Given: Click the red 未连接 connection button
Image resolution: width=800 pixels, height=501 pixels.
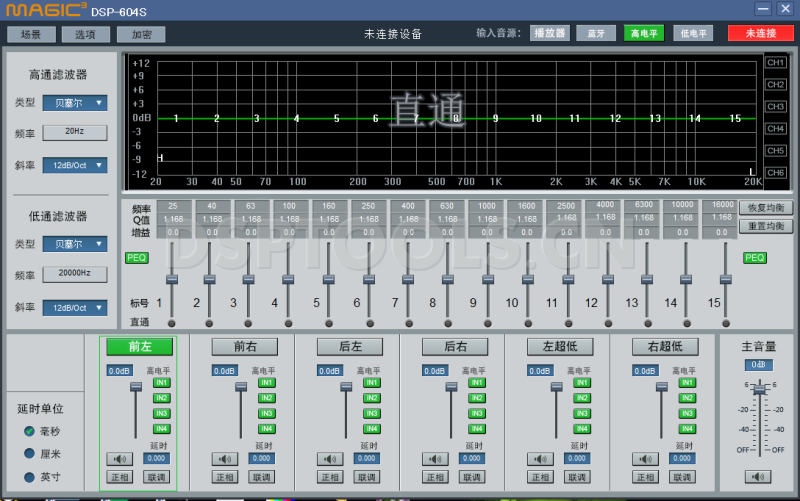Looking at the screenshot, I should coord(761,33).
